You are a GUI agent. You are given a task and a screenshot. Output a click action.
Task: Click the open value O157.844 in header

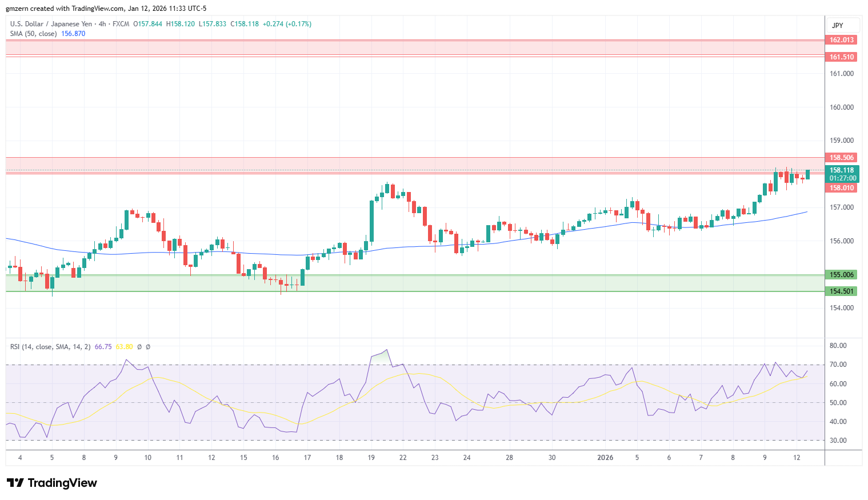click(148, 24)
